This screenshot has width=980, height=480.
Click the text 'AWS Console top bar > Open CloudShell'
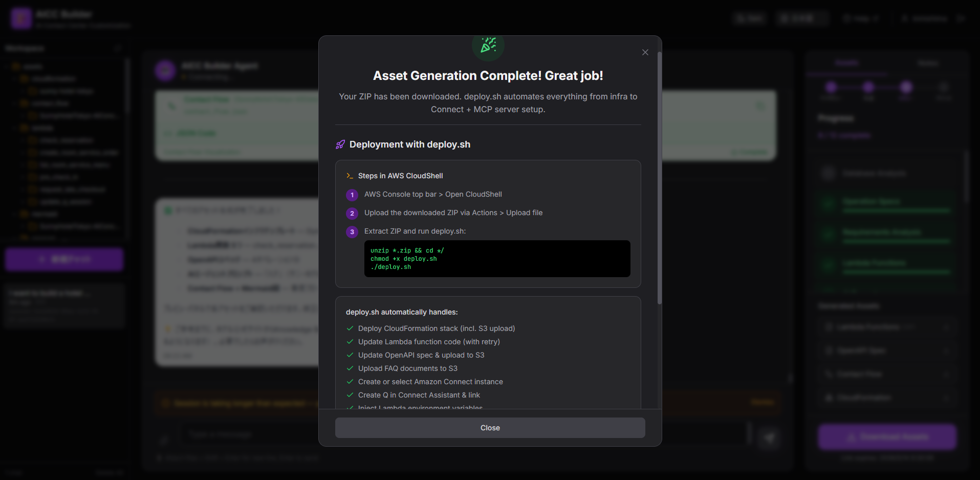(433, 194)
